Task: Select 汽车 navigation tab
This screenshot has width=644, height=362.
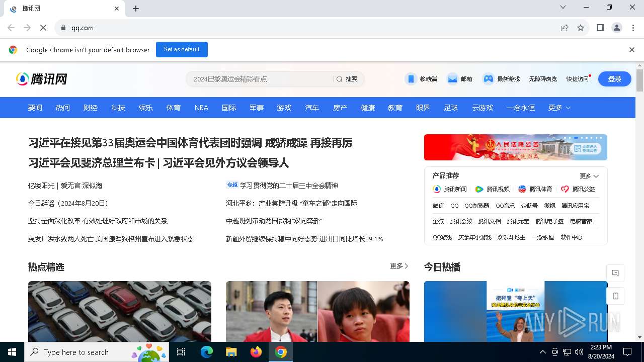Action: pos(312,108)
